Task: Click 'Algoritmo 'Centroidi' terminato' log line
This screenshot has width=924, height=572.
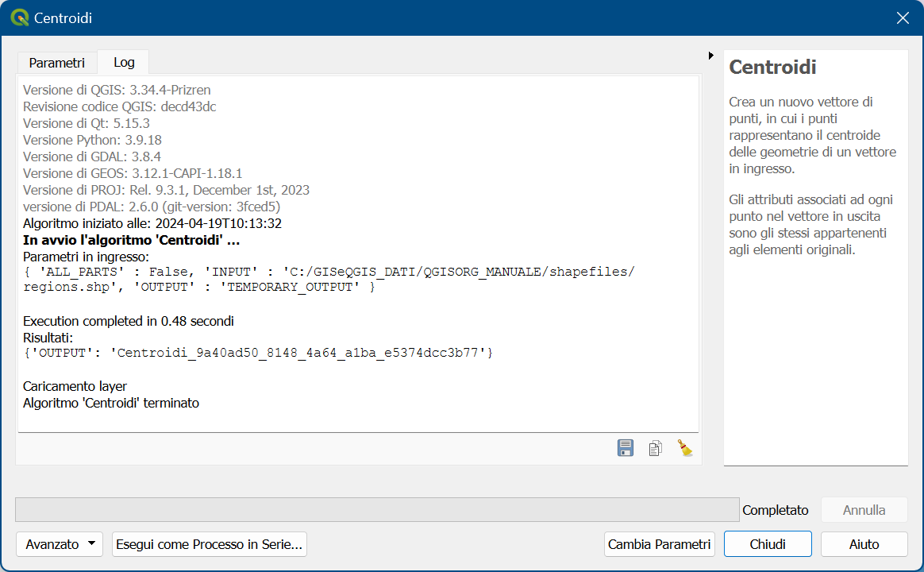Action: coord(111,403)
